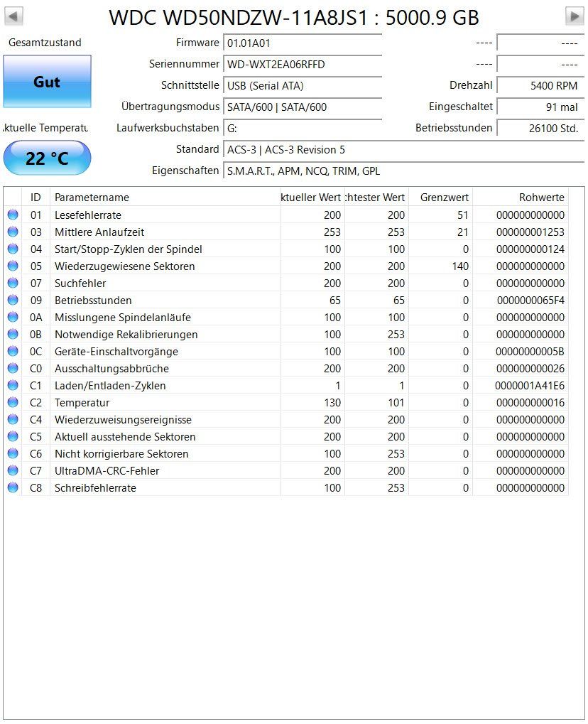588x724 pixels.
Task: Click status icon for Schreibfehlerrate row
Action: pos(13,488)
